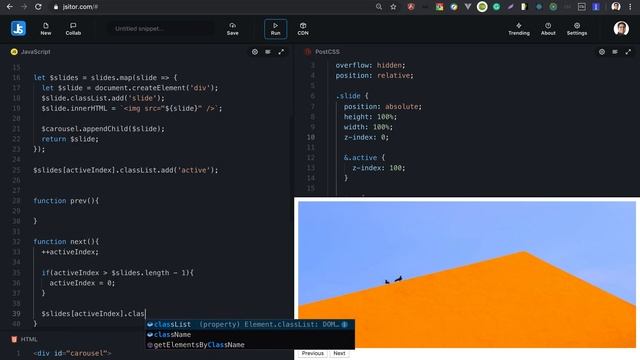Save the current snippet

click(233, 29)
